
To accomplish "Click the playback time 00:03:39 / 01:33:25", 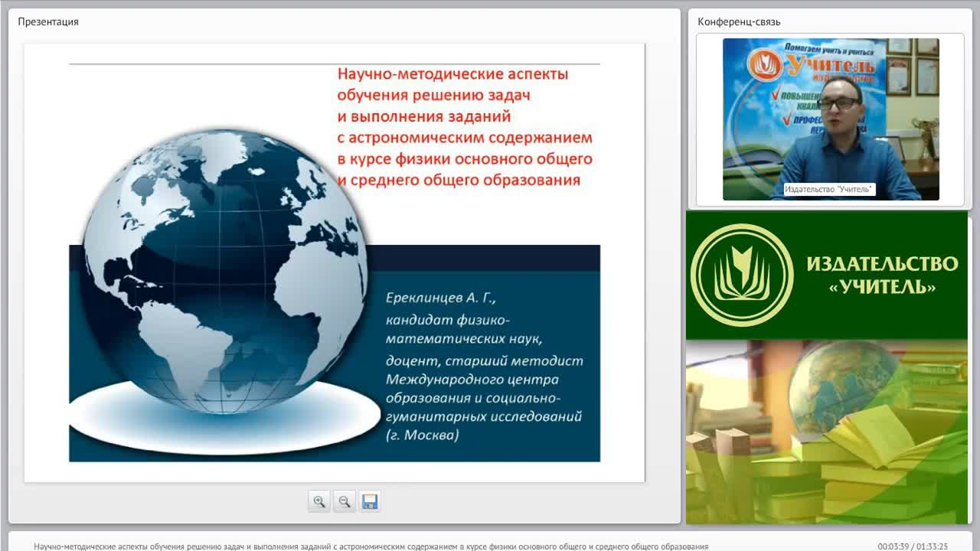I will (913, 546).
